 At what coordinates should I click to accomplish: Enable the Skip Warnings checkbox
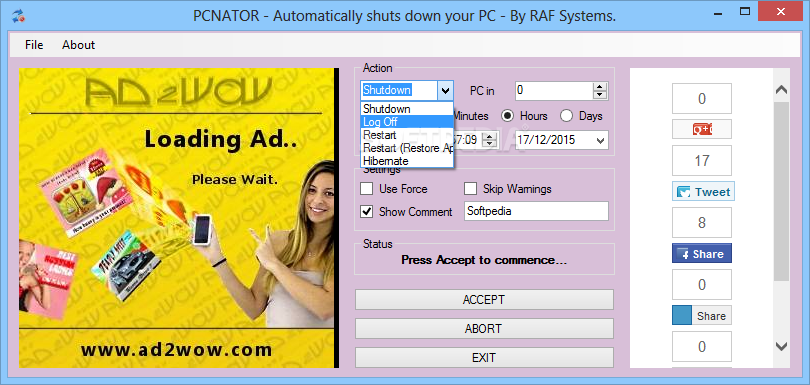coord(470,189)
